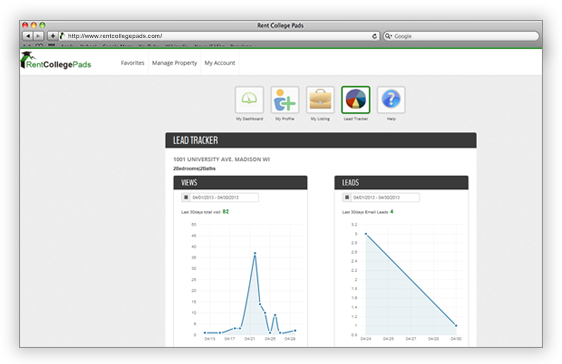Click the browser forward arrow button

pos(38,36)
